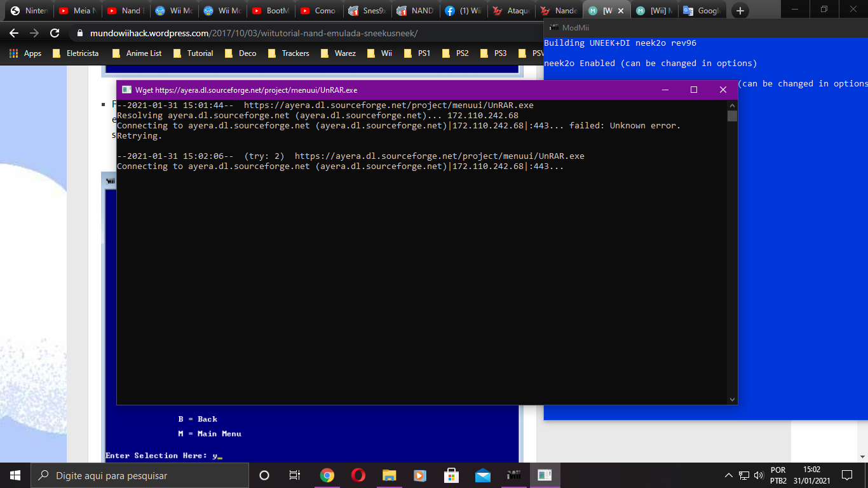Switch to ModMii window in taskbar
The image size is (868, 488).
(513, 475)
